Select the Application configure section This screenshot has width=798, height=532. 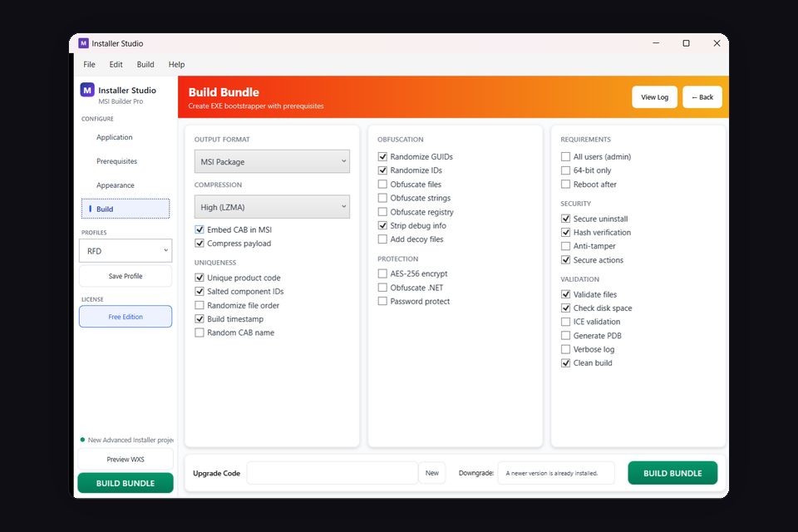(x=114, y=137)
